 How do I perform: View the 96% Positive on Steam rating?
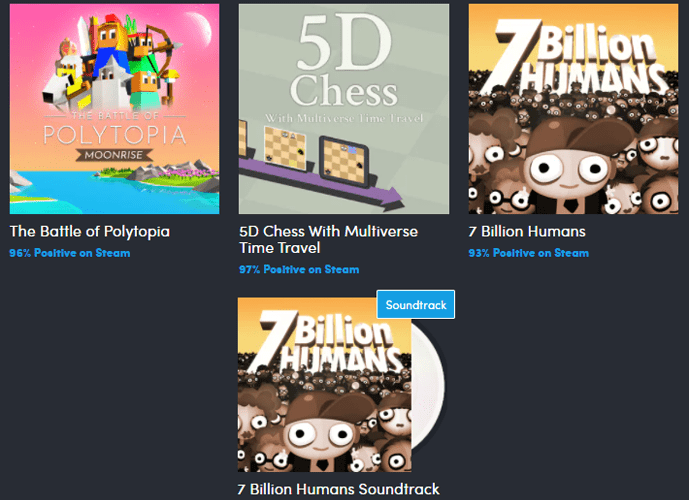point(70,253)
